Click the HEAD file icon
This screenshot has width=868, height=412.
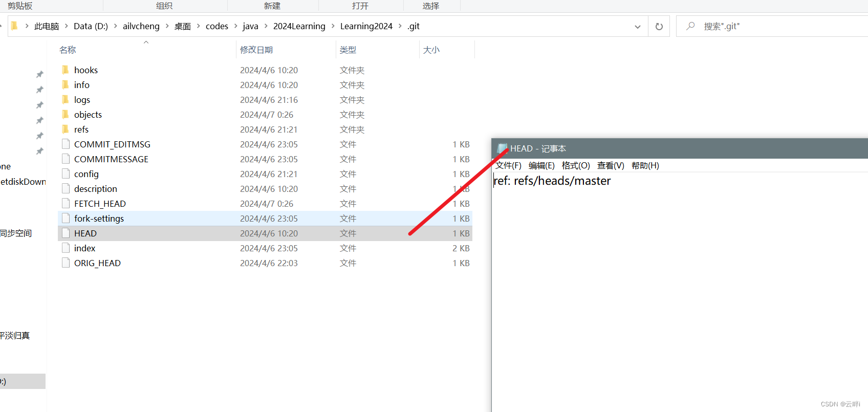click(66, 233)
